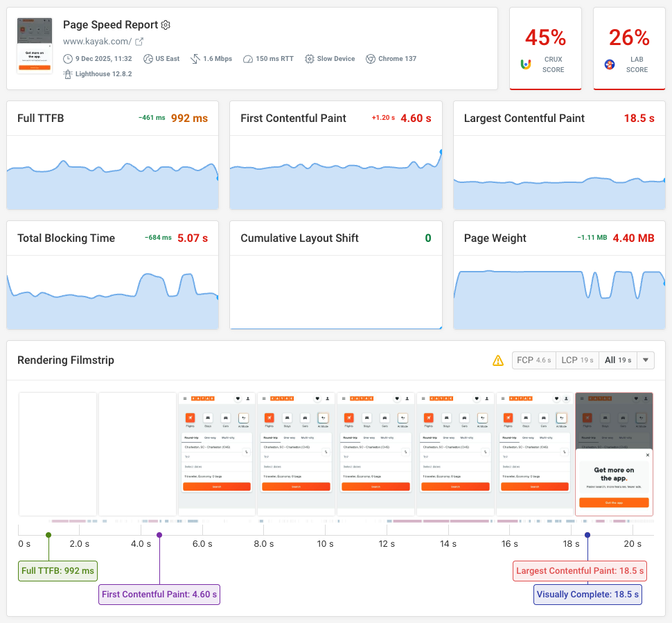Open the Page Speed Report settings gear
672x623 pixels.
point(165,25)
